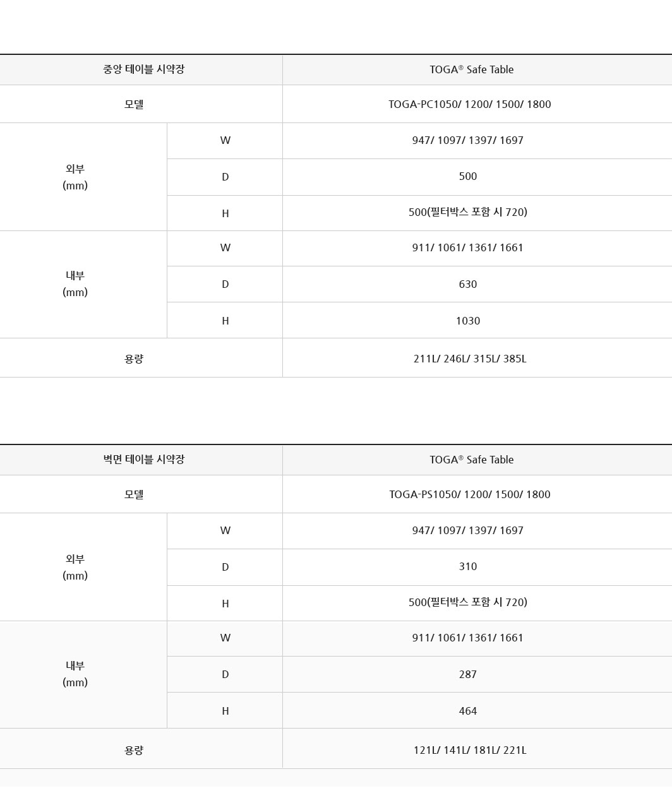Click TOGA Safe Table header in 벽면 table

[x=471, y=460]
